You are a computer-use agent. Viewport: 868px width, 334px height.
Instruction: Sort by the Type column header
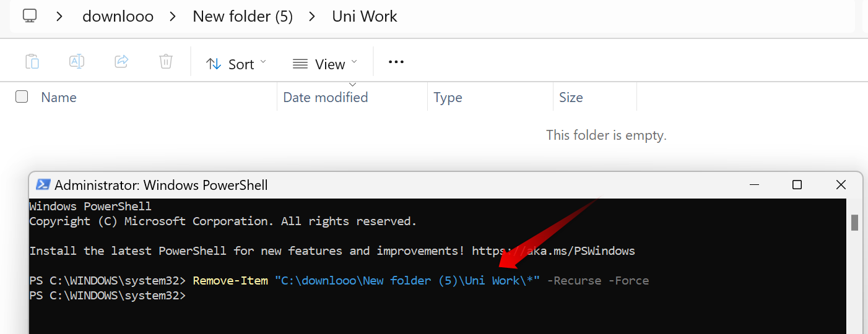448,97
